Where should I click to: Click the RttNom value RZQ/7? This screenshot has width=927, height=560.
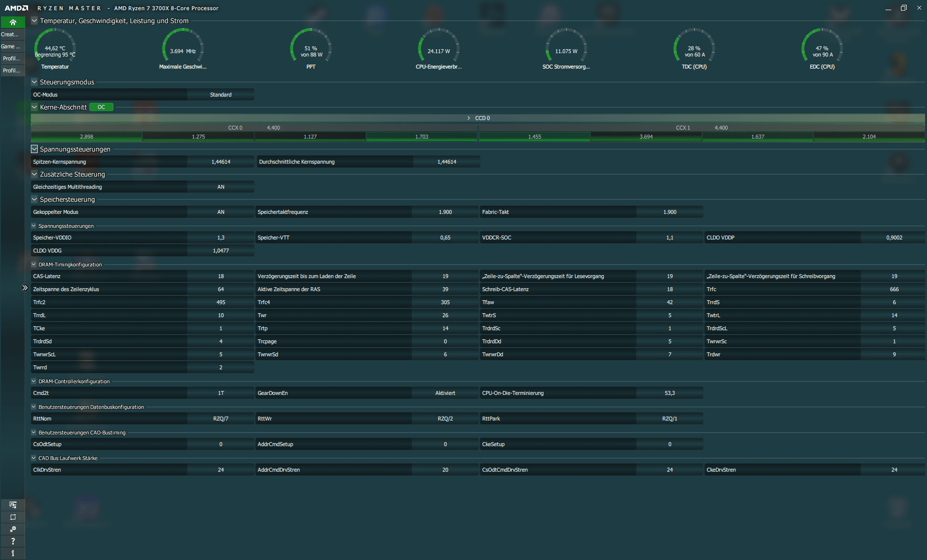221,419
